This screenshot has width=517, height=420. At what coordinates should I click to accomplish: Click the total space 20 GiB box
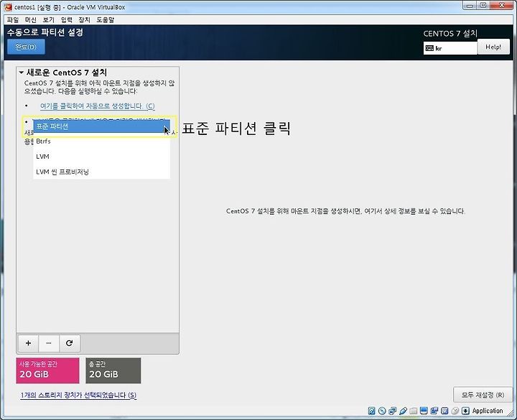[113, 370]
